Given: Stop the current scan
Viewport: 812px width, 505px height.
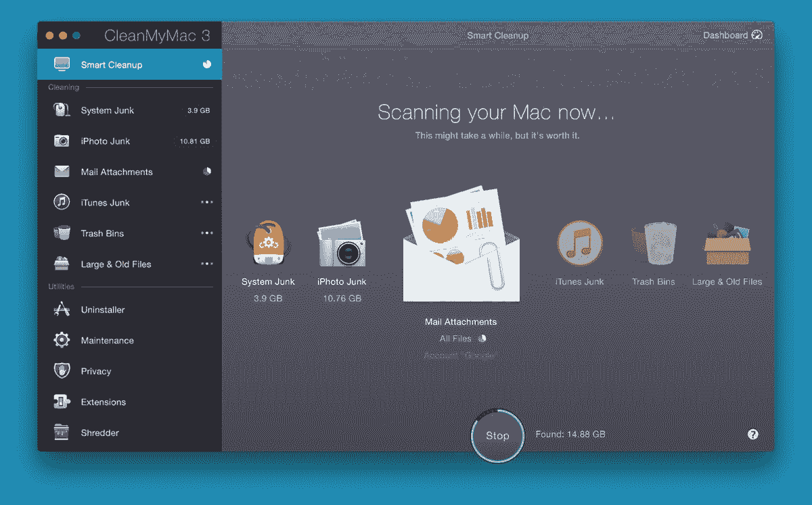Looking at the screenshot, I should coord(497,435).
